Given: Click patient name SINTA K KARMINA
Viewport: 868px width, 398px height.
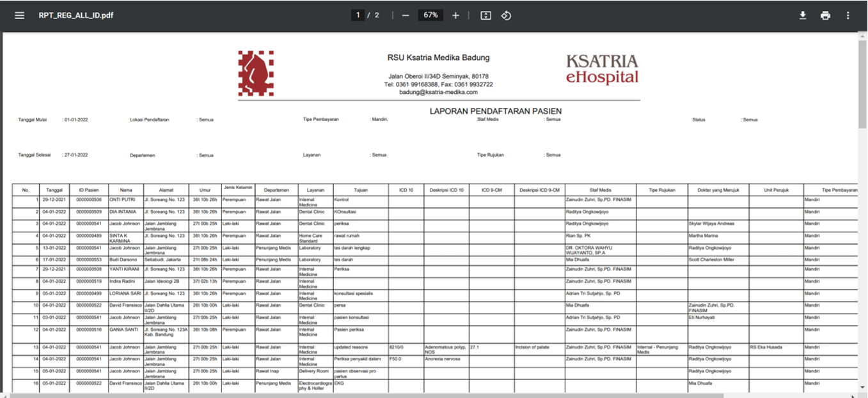Looking at the screenshot, I should pyautogui.click(x=120, y=238).
